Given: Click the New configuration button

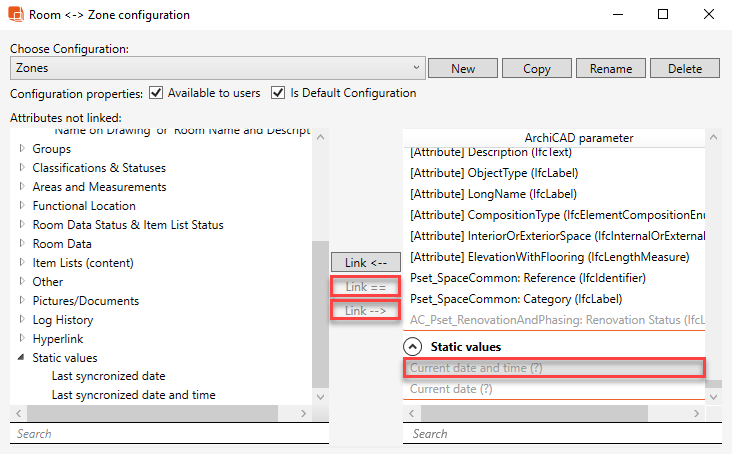Looking at the screenshot, I should [462, 69].
